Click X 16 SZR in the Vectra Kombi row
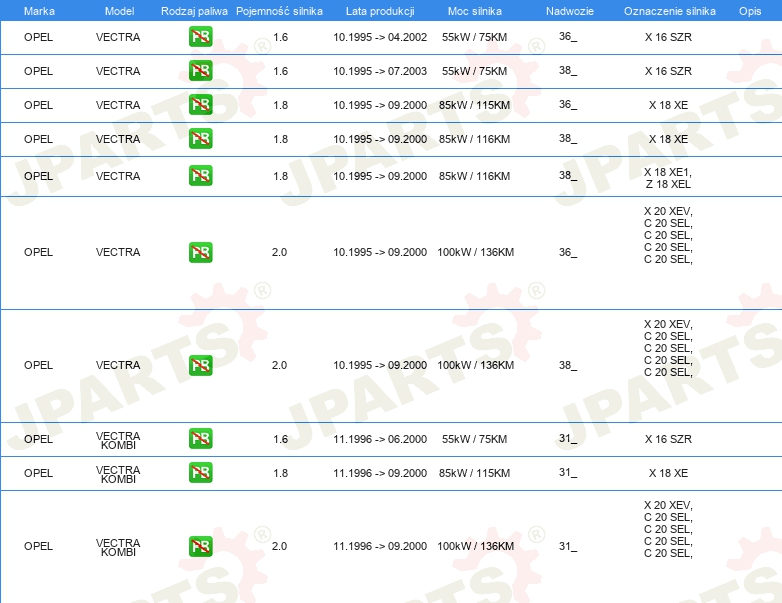The height and width of the screenshot is (603, 782). click(x=668, y=439)
